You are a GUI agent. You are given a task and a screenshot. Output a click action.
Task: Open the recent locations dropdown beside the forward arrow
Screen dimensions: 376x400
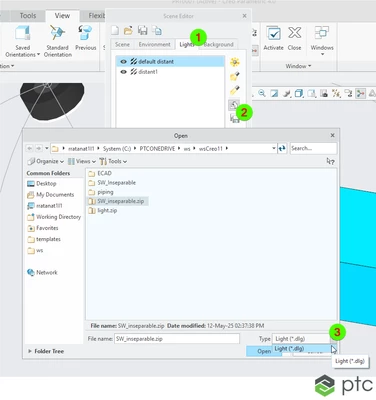[47, 148]
